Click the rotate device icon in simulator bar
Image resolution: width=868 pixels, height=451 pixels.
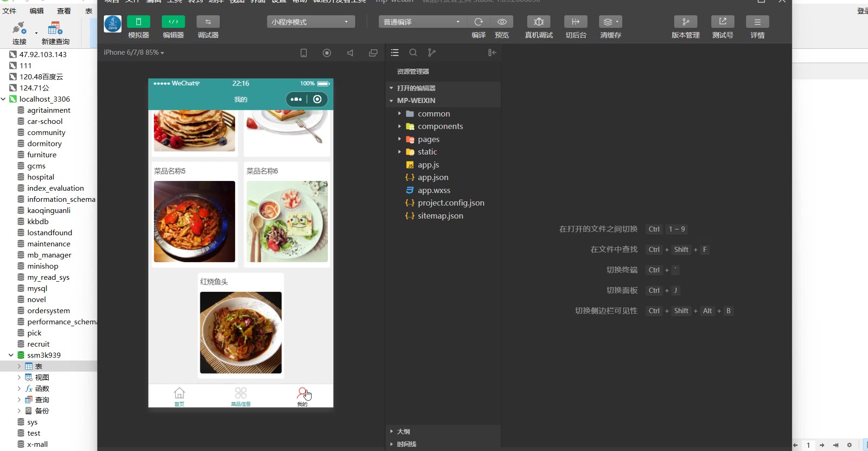304,53
